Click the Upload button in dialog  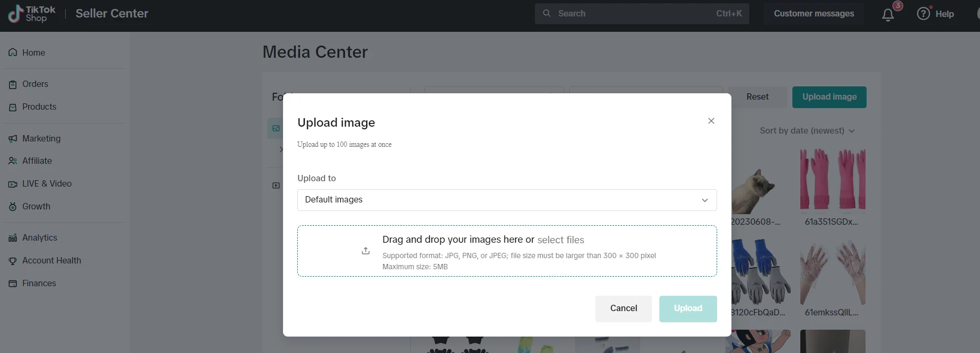(x=687, y=308)
